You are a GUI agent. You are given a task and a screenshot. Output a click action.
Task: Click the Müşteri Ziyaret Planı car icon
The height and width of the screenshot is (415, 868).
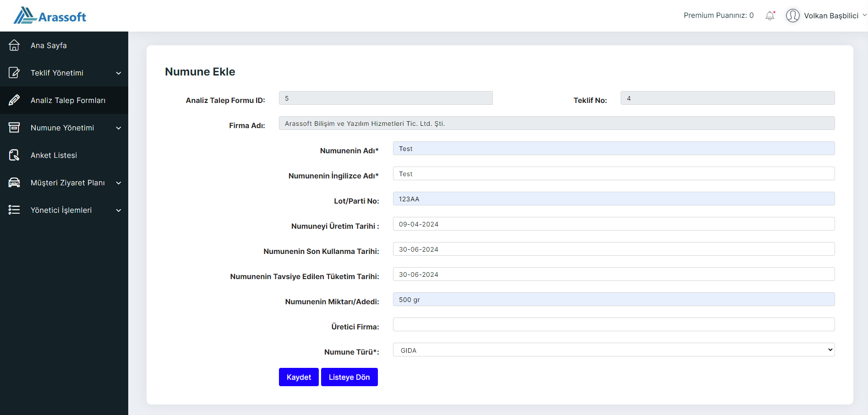[x=14, y=183]
